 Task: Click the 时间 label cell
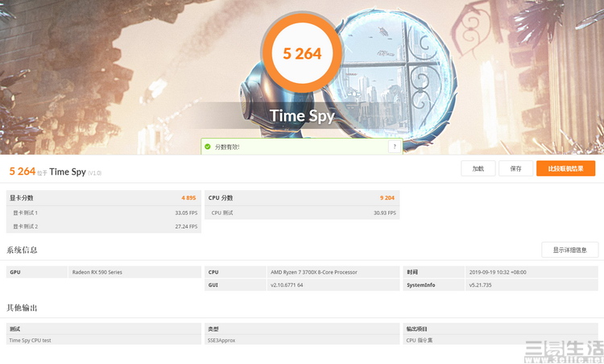[434, 272]
